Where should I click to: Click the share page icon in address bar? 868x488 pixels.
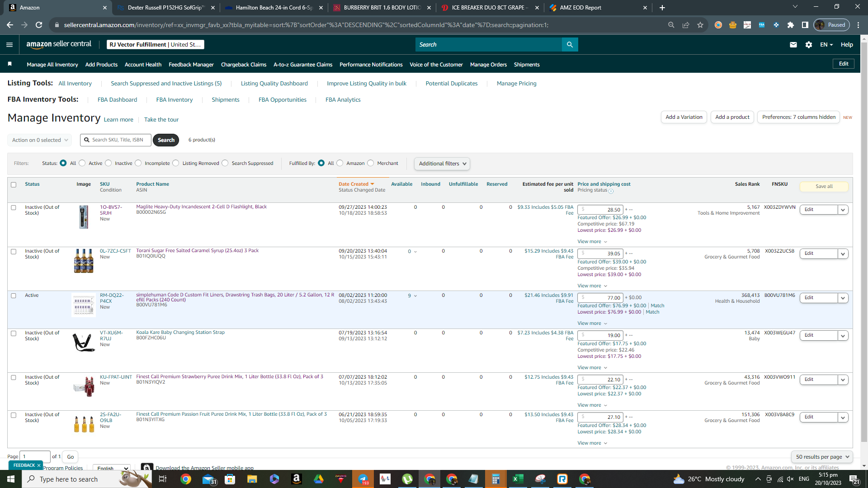(x=686, y=25)
